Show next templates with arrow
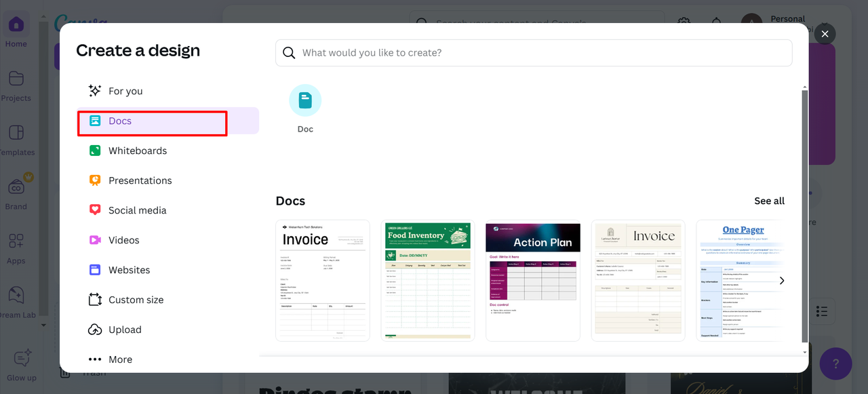Image resolution: width=868 pixels, height=394 pixels. click(x=781, y=280)
